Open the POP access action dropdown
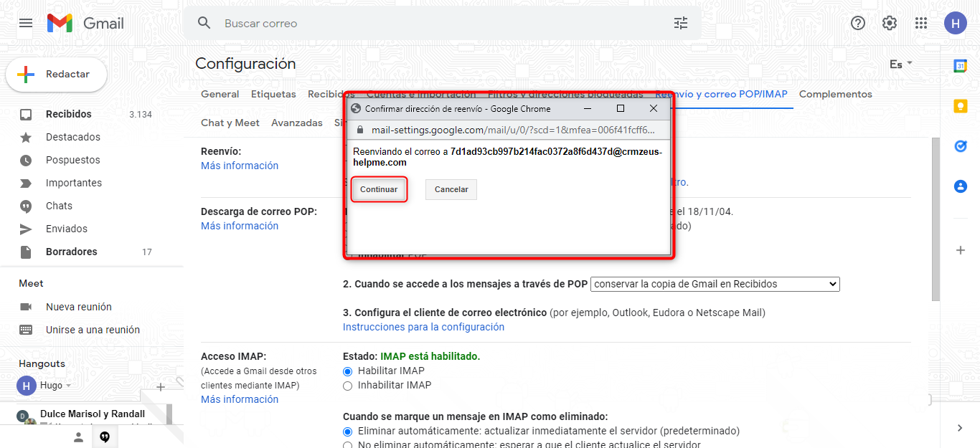 (715, 284)
